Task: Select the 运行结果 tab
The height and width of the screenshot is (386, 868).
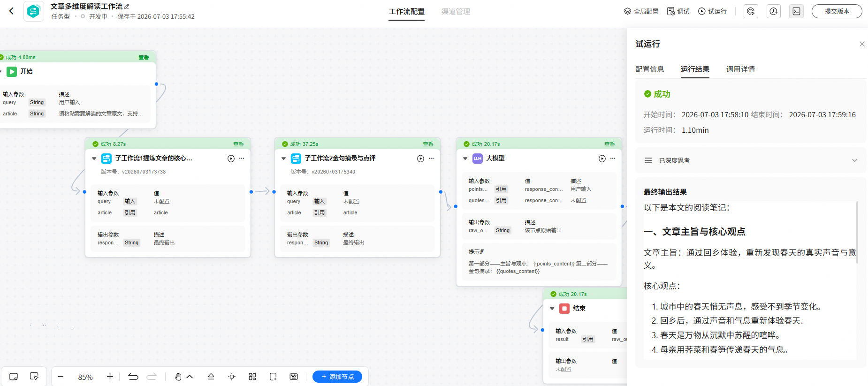Action: 695,69
